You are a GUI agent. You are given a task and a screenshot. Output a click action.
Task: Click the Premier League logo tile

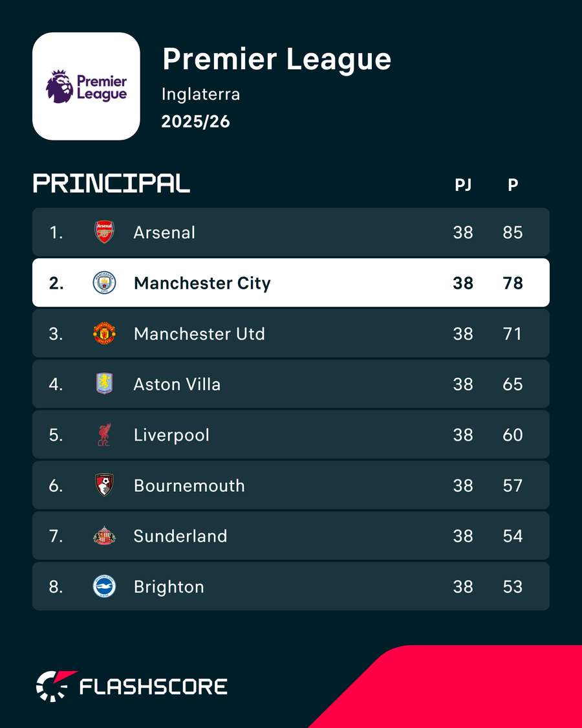point(86,86)
